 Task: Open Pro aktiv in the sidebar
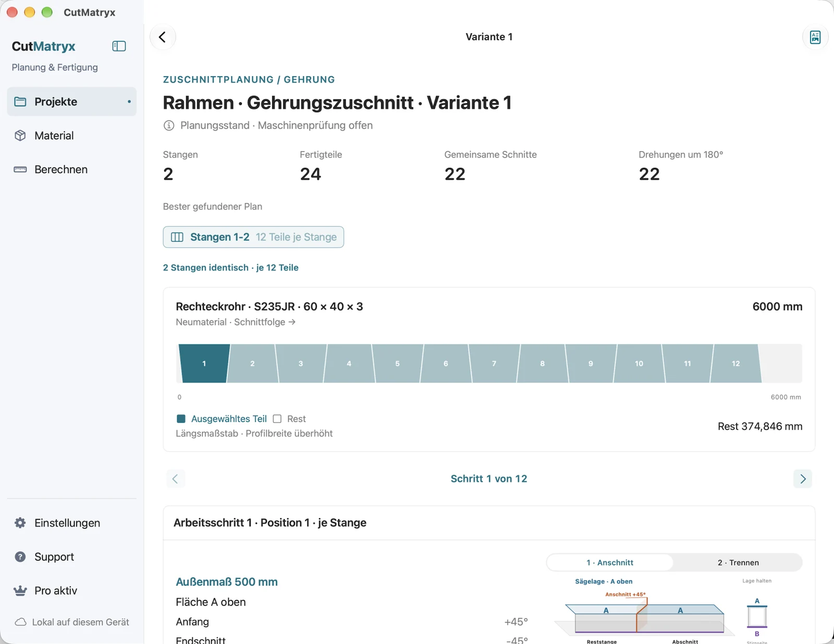(72, 590)
